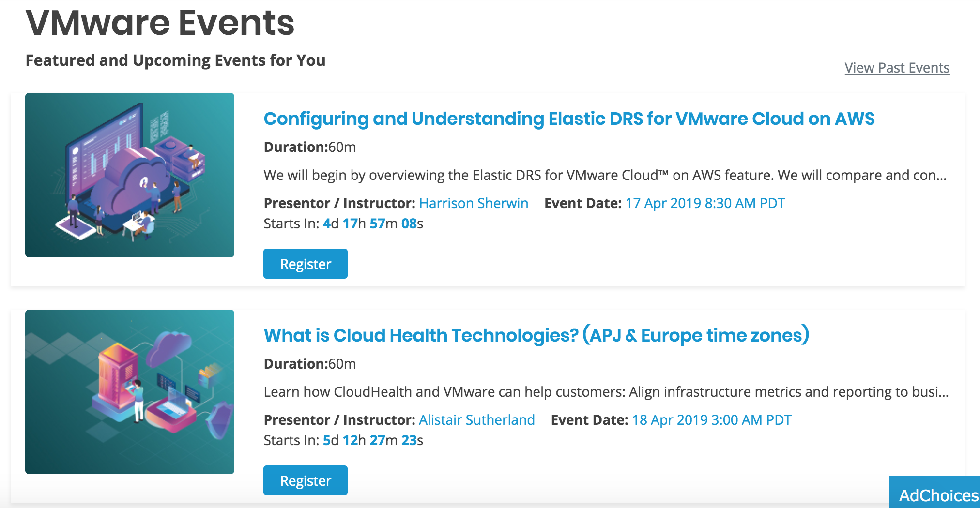Click the Featured and Upcoming Events subheading
980x508 pixels.
coord(175,60)
